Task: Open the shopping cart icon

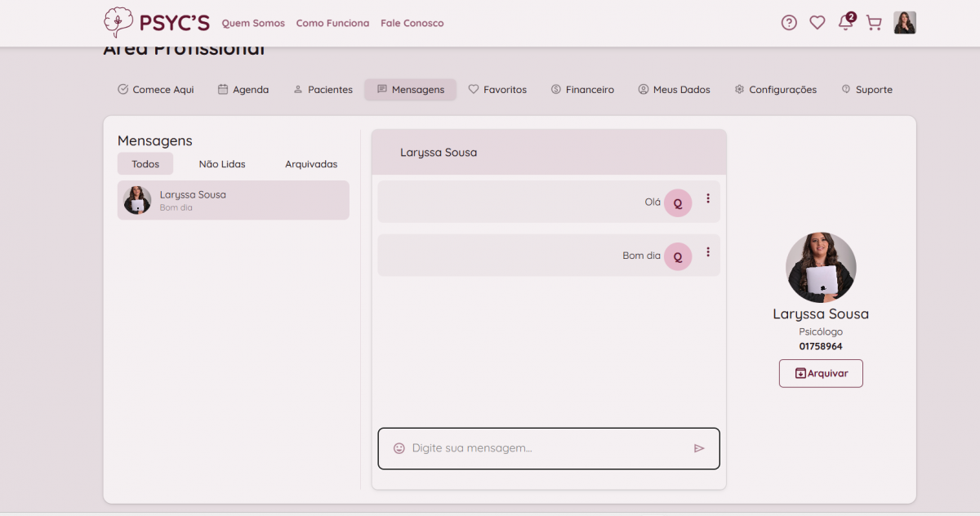Action: coord(874,23)
